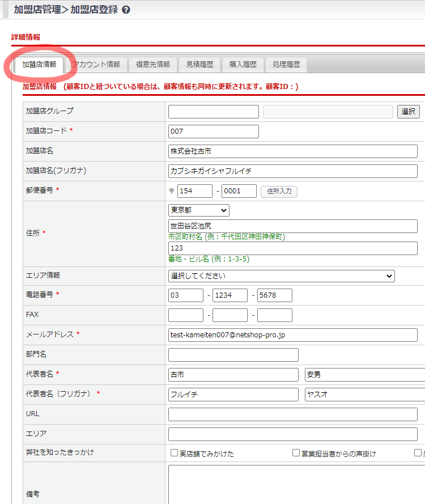
Task: Click the URL text field
Action: (x=292, y=414)
